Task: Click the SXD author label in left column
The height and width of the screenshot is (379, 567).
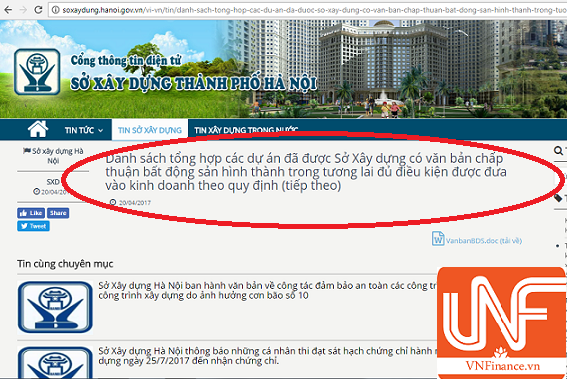Action: pyautogui.click(x=53, y=182)
